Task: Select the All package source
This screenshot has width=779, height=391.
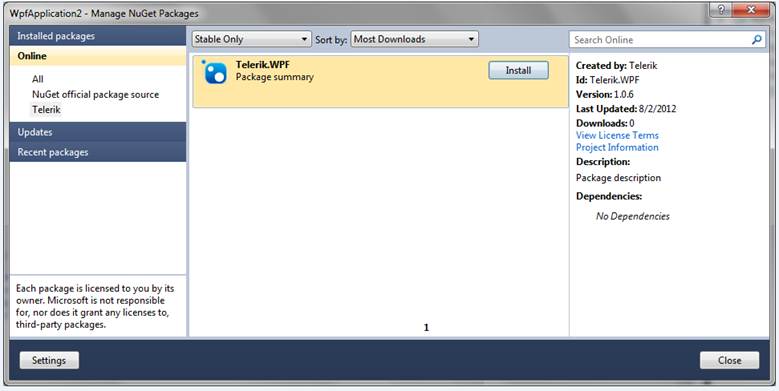Action: (x=38, y=79)
